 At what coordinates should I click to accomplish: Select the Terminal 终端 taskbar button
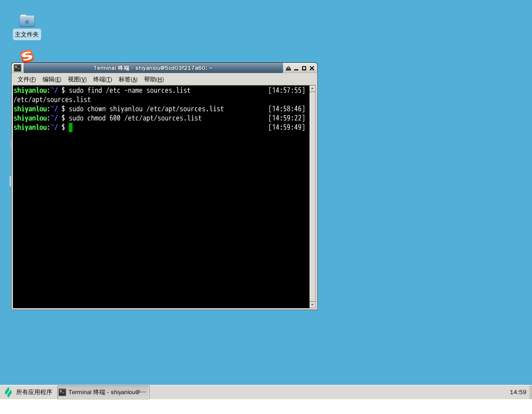click(103, 392)
